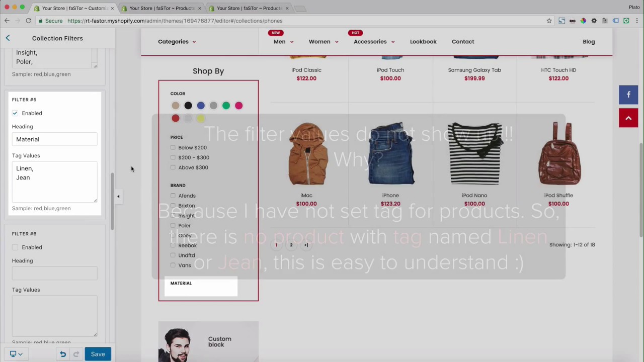644x362 pixels.
Task: Select the tan color swatch
Action: 175,106
